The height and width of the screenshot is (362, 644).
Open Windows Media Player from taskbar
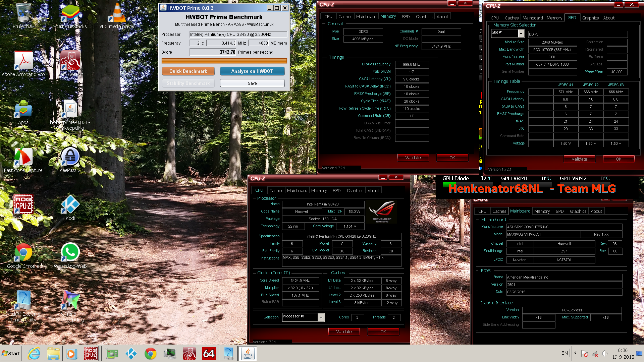(71, 354)
